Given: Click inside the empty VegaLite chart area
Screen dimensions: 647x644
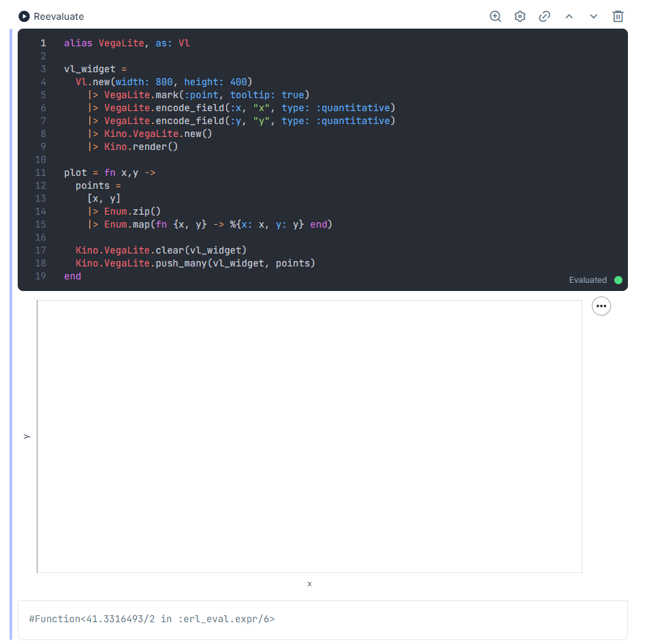Looking at the screenshot, I should [309, 436].
